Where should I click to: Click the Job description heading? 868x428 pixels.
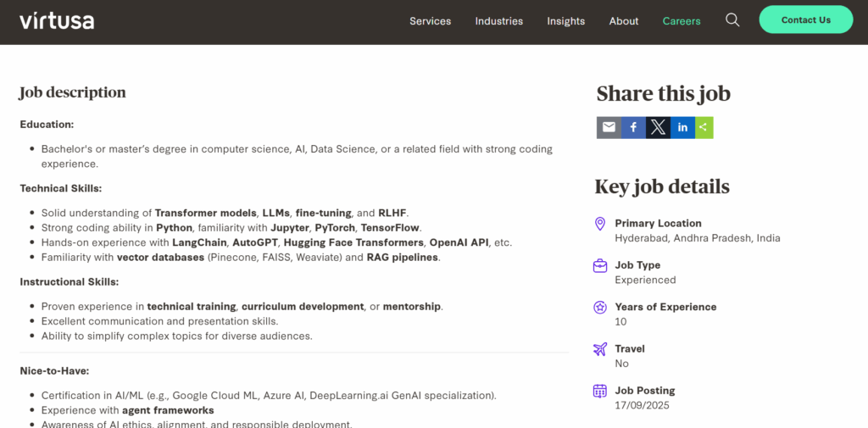(73, 92)
